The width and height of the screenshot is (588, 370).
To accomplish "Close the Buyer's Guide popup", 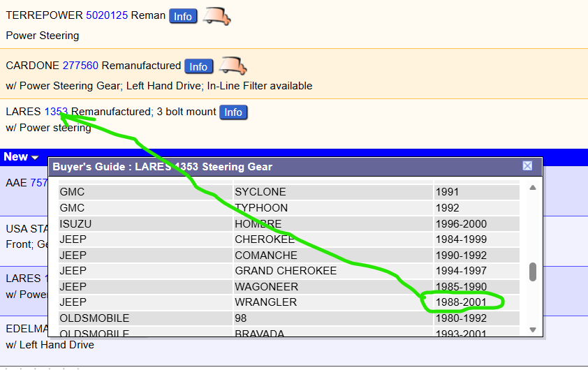I will click(x=527, y=166).
